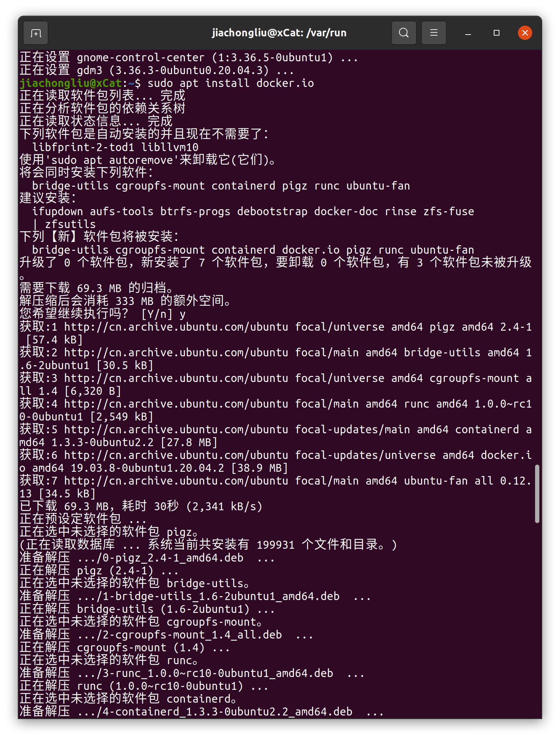Click the [Y/n] confirmation prompt line
560x739 pixels.
(x=103, y=314)
